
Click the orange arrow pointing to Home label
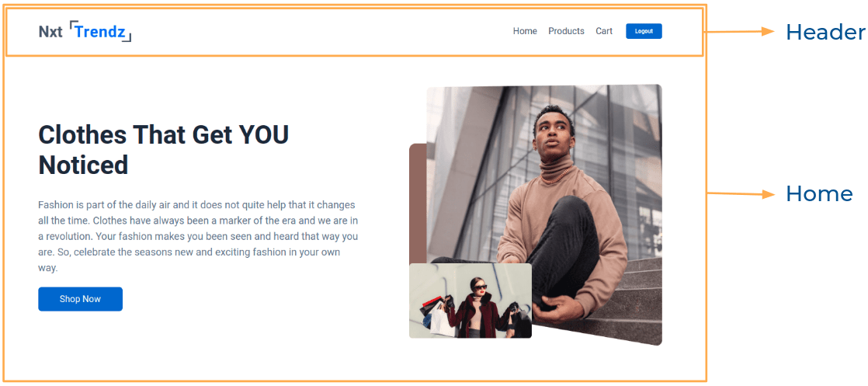point(740,194)
